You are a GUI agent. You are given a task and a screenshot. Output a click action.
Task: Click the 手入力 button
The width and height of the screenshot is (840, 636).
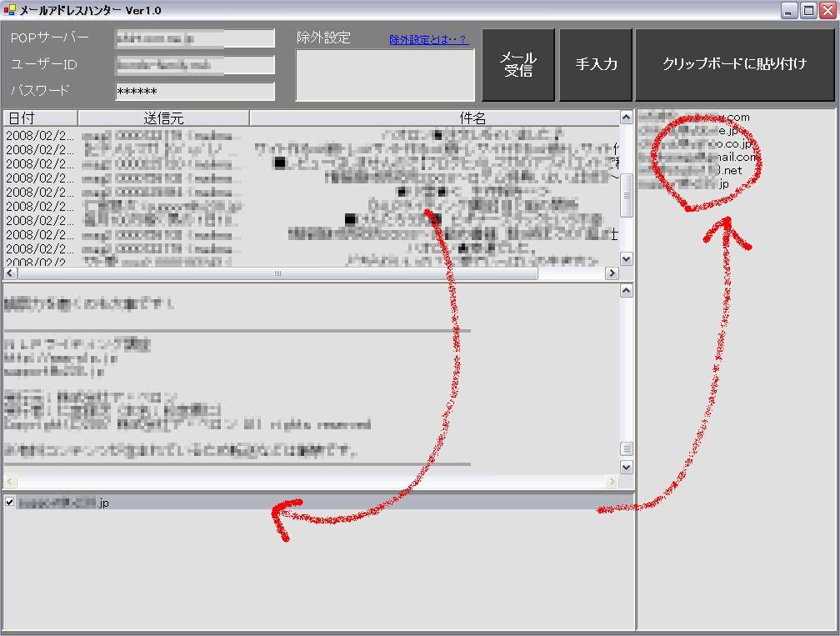pyautogui.click(x=596, y=64)
